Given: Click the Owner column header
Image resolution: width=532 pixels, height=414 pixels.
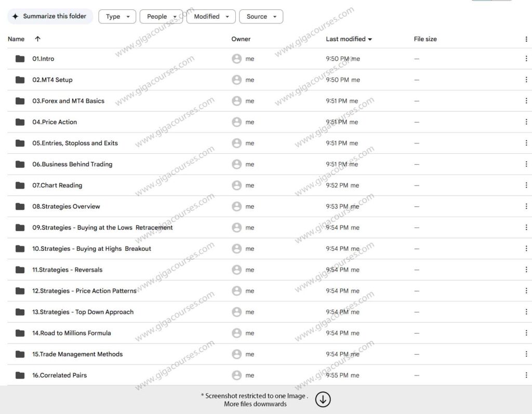Looking at the screenshot, I should [241, 39].
